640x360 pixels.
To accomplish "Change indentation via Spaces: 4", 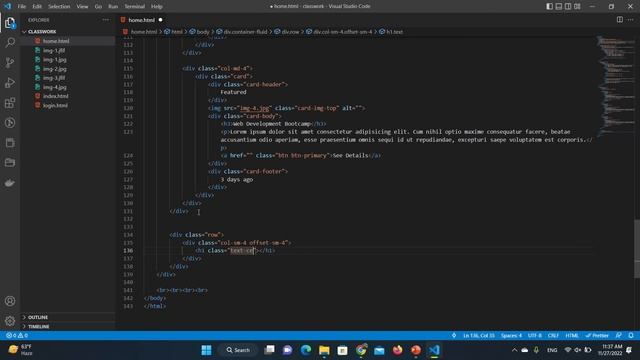I will (511, 336).
